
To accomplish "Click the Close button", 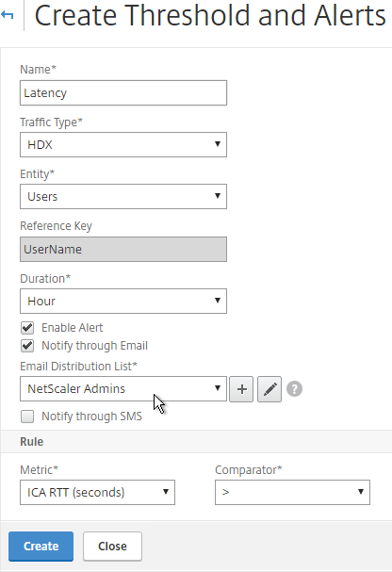I will (x=112, y=547).
